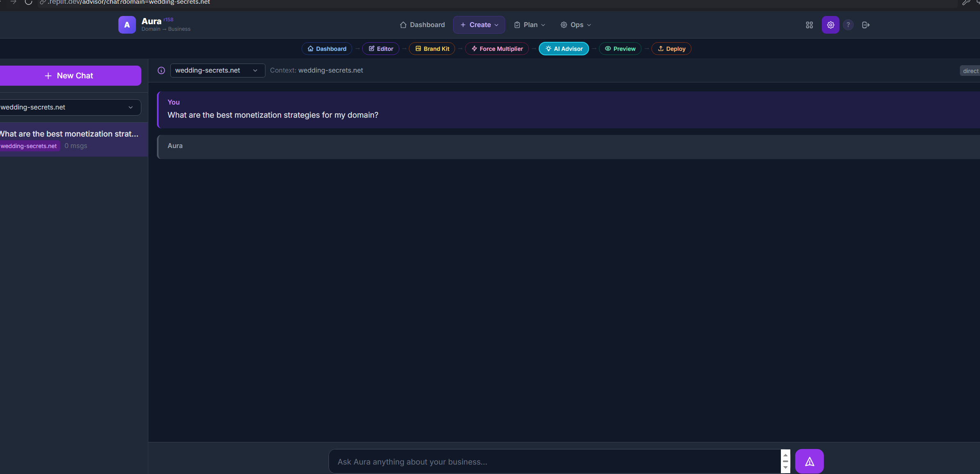Expand the Create dropdown menu
The height and width of the screenshot is (474, 980).
[479, 25]
